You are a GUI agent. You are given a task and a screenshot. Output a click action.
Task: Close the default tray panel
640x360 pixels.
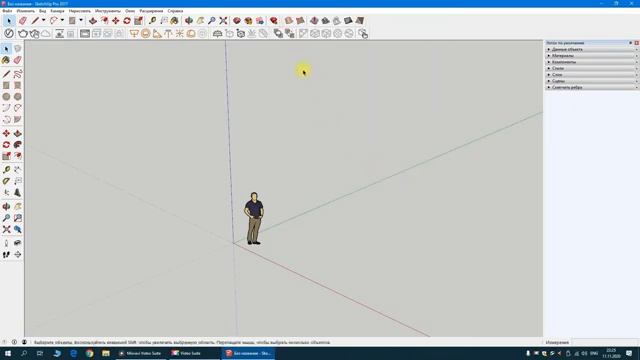[x=636, y=43]
